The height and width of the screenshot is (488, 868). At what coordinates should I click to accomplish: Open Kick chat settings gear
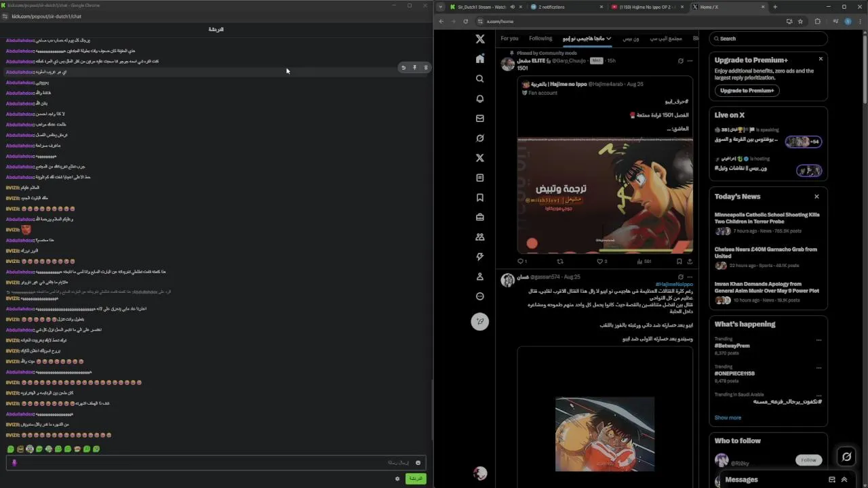pyautogui.click(x=397, y=479)
